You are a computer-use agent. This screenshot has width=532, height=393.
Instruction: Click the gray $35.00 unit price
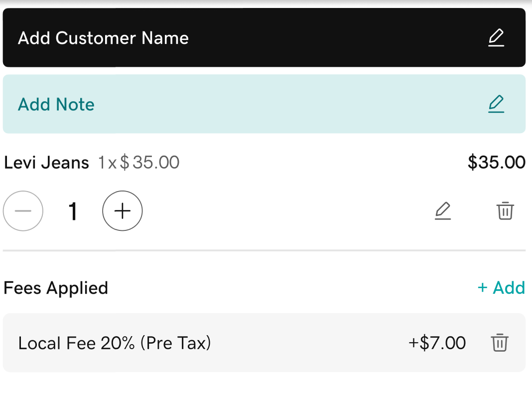150,163
